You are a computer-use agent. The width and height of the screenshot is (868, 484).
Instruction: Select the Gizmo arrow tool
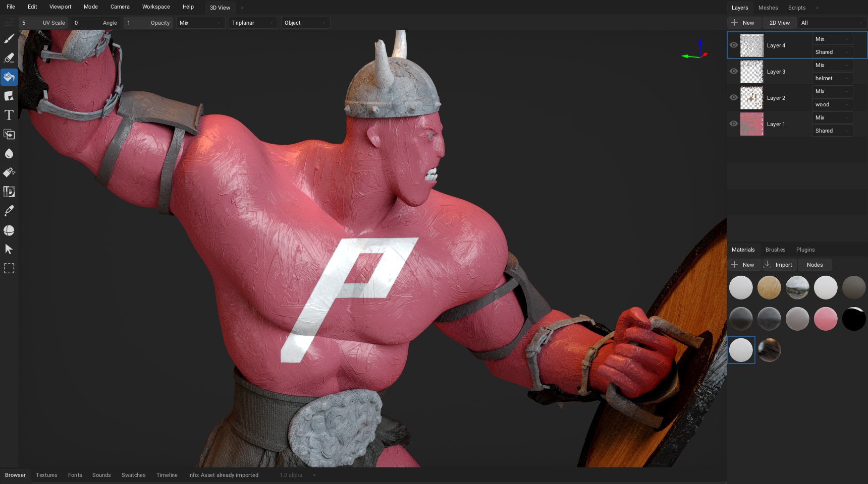(x=9, y=250)
